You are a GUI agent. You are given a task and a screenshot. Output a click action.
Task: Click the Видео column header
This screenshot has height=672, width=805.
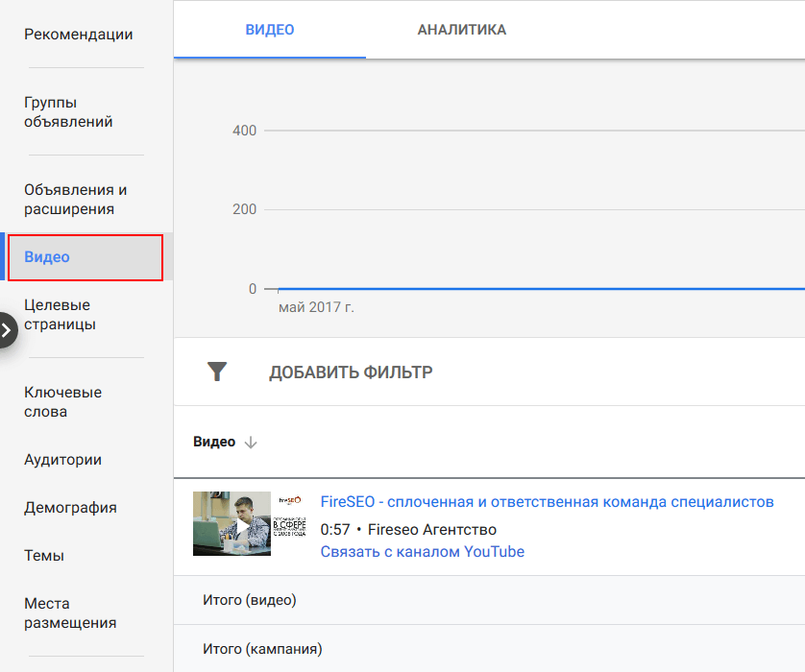point(214,442)
